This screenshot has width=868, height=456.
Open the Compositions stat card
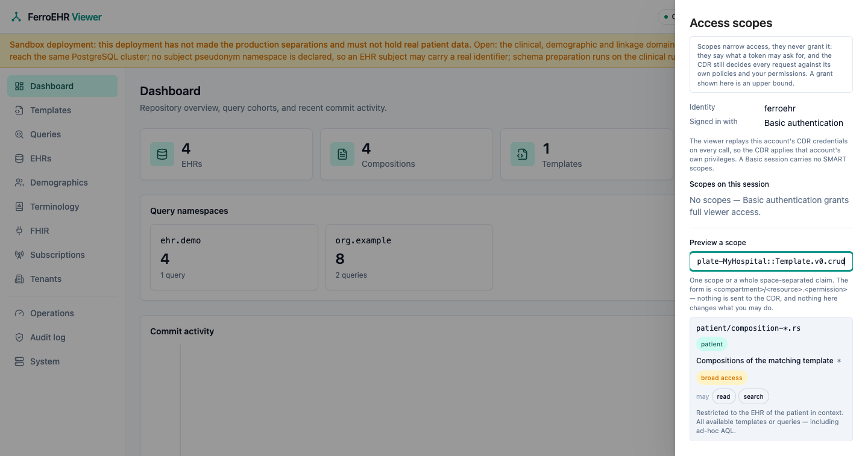(406, 154)
